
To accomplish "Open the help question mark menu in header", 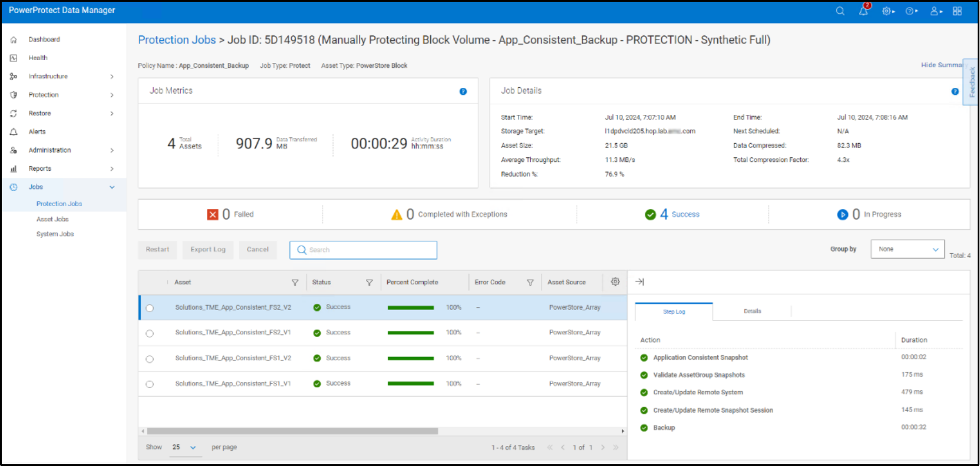I will click(912, 11).
